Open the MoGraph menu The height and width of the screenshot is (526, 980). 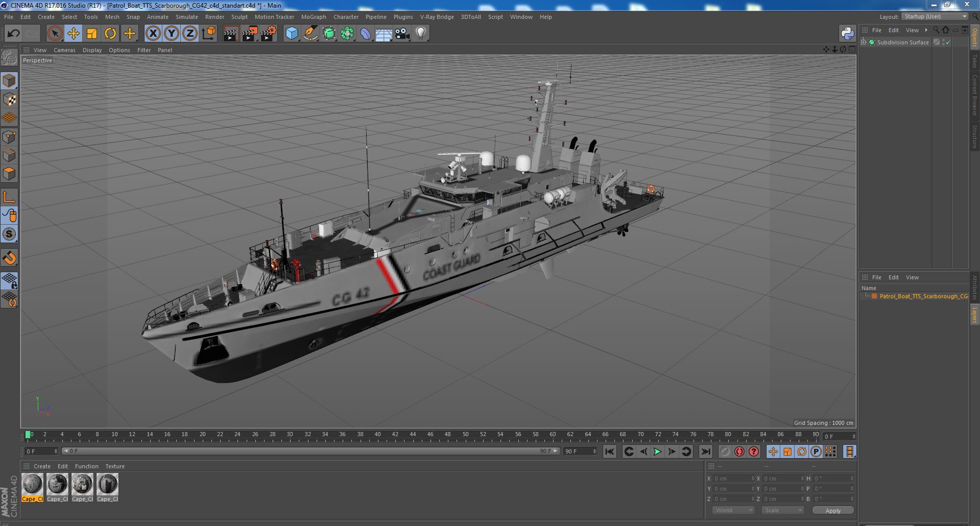(x=314, y=17)
